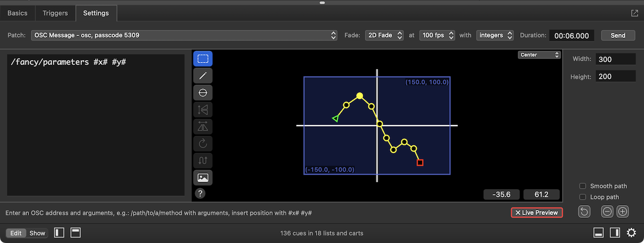This screenshot has width=644, height=243.
Task: Click the (-150.0, -100.0) corner label
Action: click(330, 169)
